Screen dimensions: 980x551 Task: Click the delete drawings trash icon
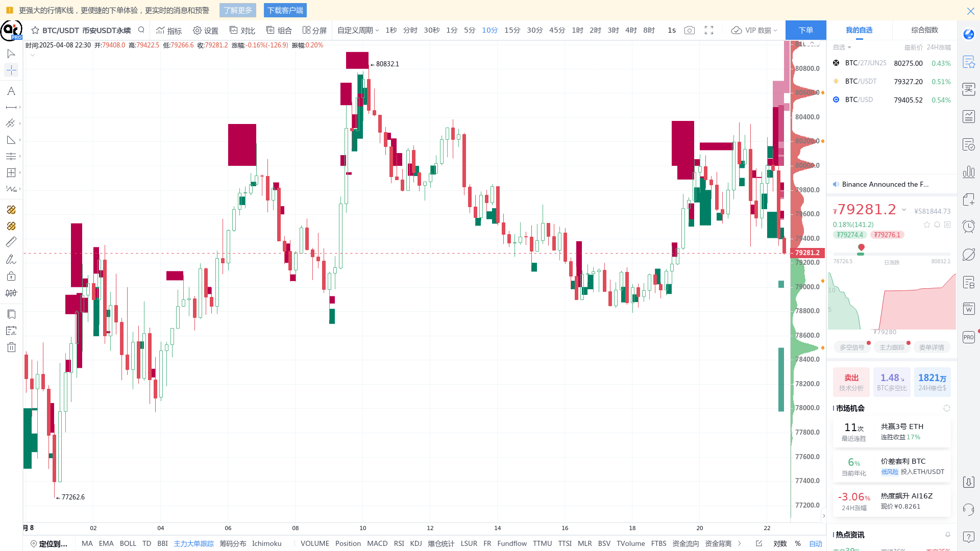(x=11, y=347)
